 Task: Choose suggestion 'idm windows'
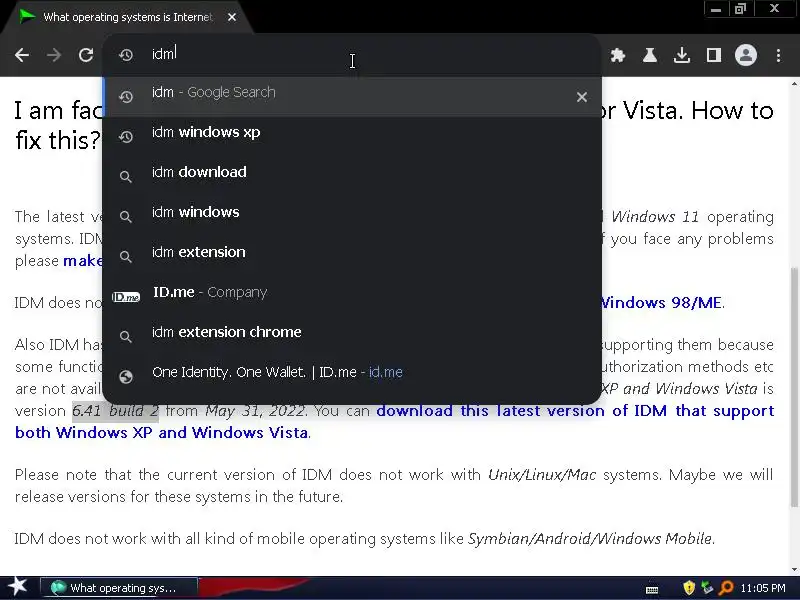coord(352,216)
